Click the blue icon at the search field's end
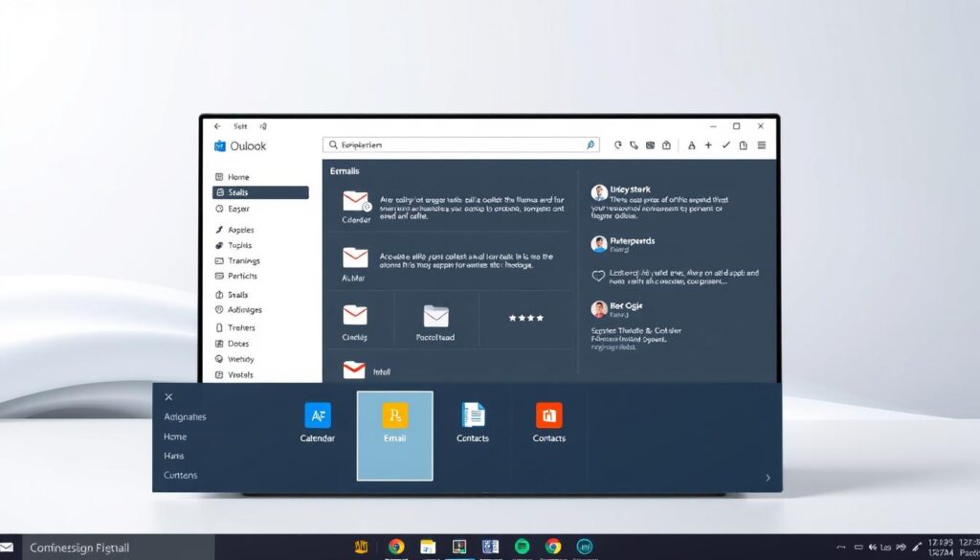This screenshot has width=980, height=560. (x=590, y=145)
